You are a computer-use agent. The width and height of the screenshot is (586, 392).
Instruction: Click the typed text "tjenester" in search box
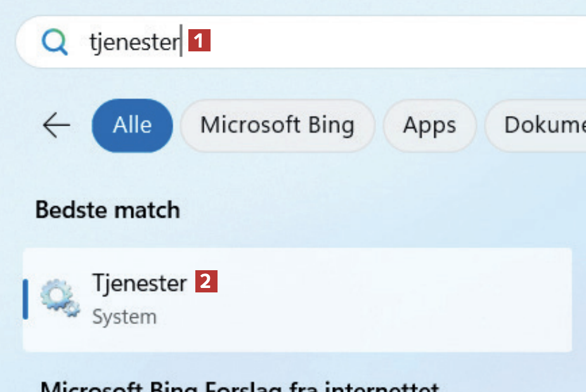pos(134,42)
